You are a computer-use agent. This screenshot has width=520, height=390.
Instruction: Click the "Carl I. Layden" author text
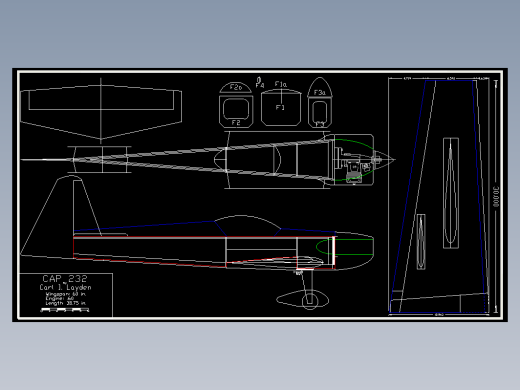(65, 287)
